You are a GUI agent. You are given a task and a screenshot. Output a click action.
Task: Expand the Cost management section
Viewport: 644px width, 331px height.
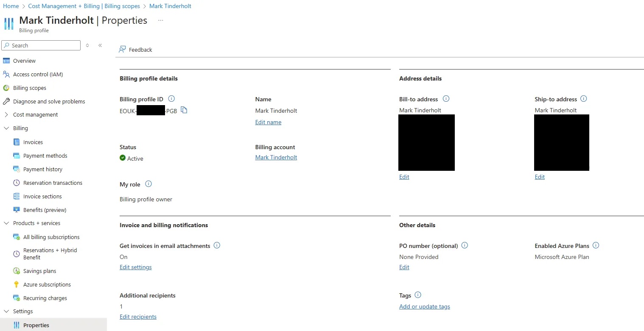click(6, 114)
